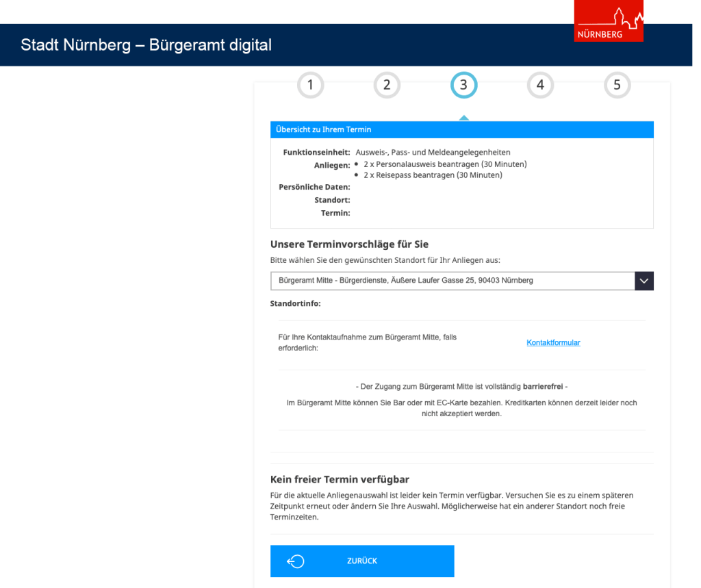
Task: Click step 5 circle indicator
Action: [617, 85]
